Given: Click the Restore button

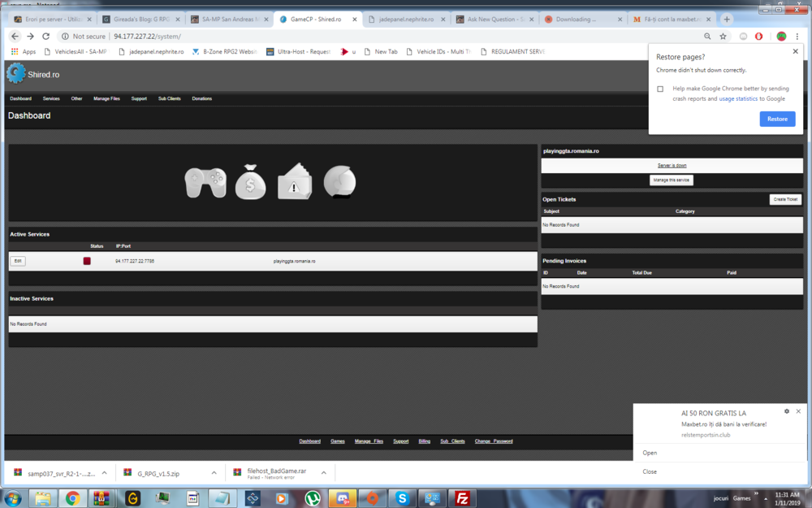Looking at the screenshot, I should (777, 119).
